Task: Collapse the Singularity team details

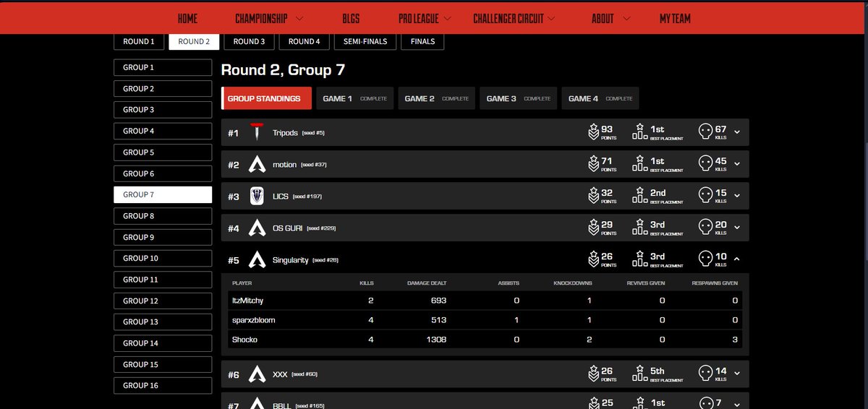Action: coord(737,259)
